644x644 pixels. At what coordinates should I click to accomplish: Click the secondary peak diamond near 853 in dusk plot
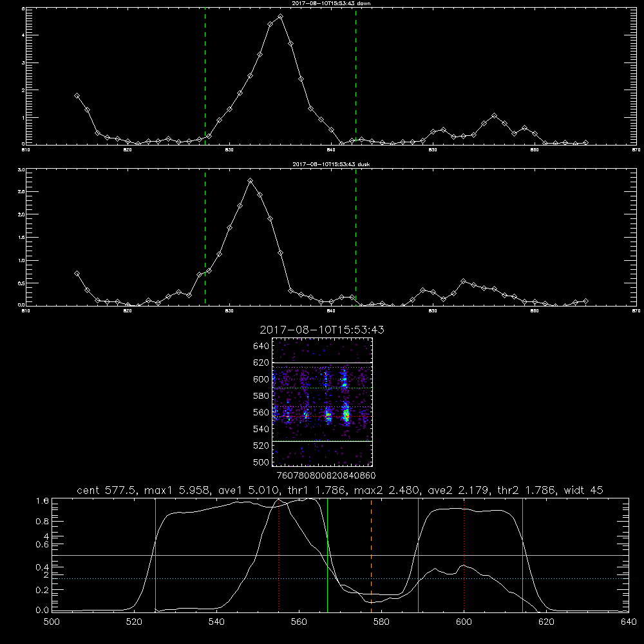463,281
